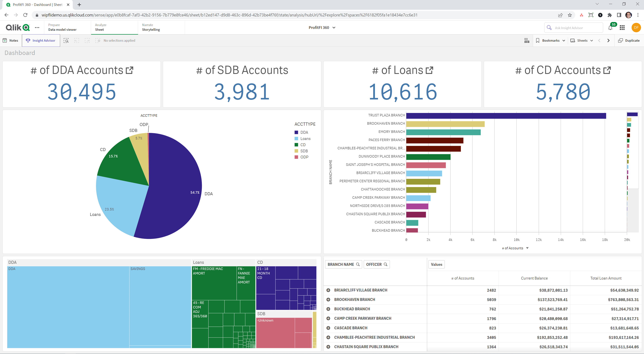Expand the BROOKHAVEN BRANCH table row
The image size is (644, 354).
click(328, 299)
